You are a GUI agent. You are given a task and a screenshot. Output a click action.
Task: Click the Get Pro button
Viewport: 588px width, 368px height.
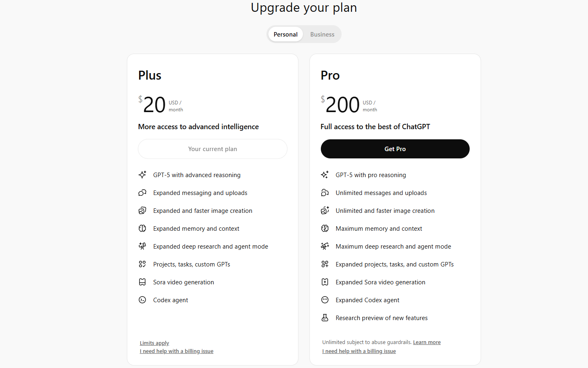(x=395, y=149)
